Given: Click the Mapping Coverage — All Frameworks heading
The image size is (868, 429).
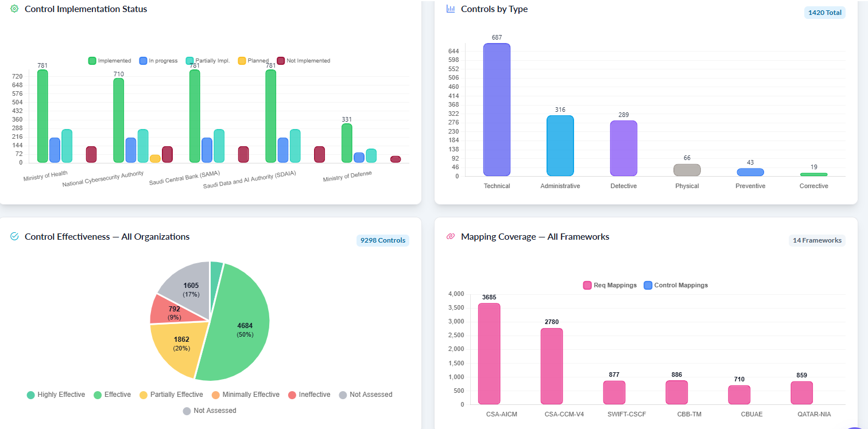Looking at the screenshot, I should [535, 236].
